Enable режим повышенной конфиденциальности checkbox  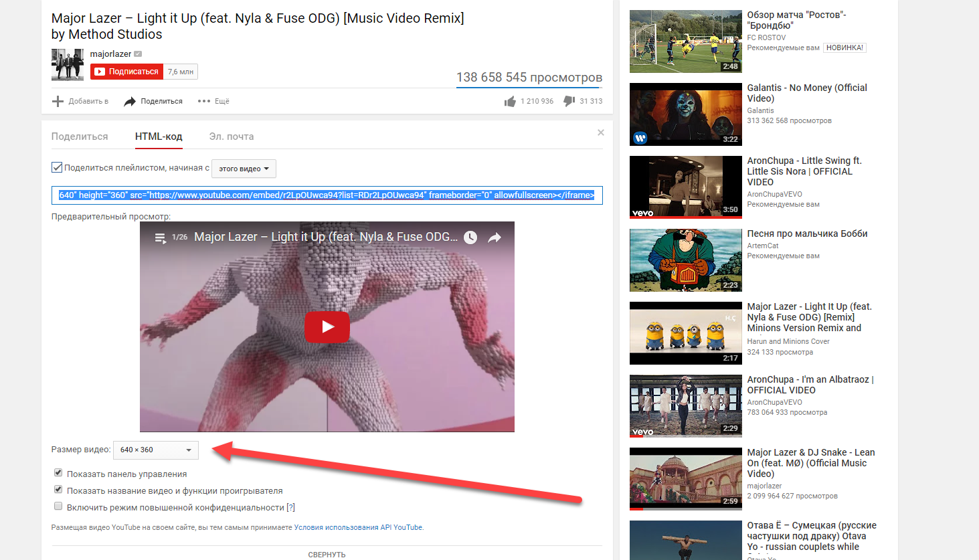pyautogui.click(x=58, y=506)
